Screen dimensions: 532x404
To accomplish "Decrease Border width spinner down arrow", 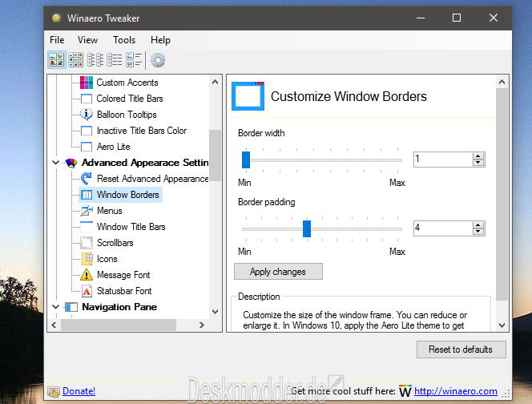I will click(x=478, y=162).
